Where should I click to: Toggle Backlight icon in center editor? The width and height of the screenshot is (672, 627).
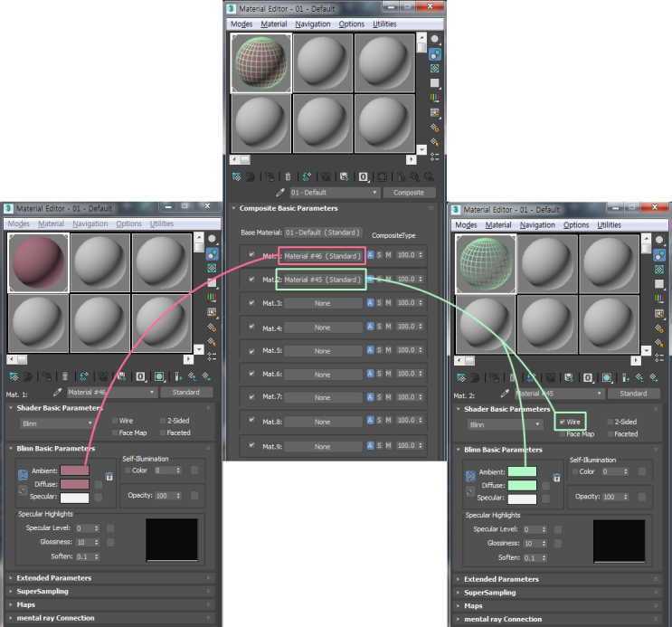click(x=434, y=54)
